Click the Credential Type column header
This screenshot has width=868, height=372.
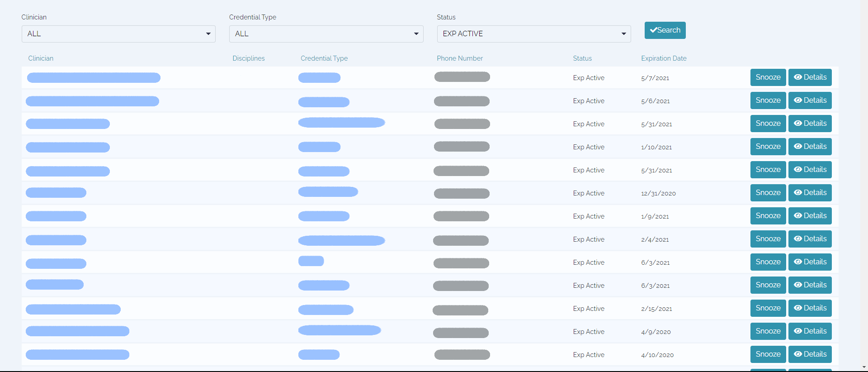(x=324, y=58)
